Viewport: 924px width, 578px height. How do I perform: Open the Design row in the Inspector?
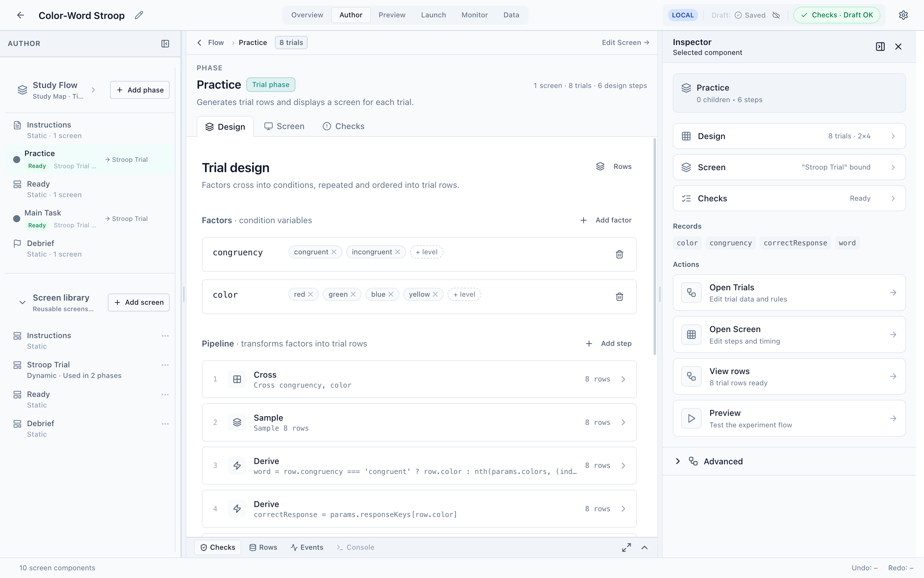pyautogui.click(x=789, y=136)
